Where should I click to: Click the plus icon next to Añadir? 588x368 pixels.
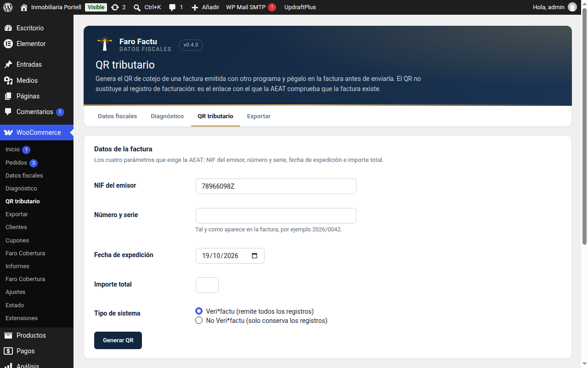[x=195, y=7]
